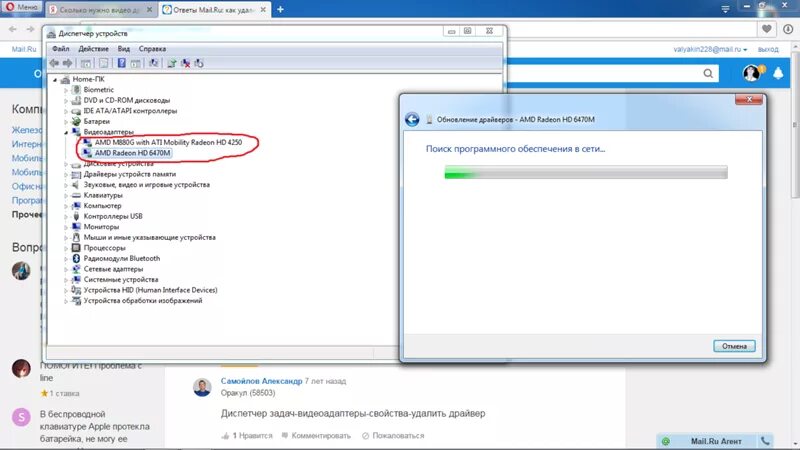The image size is (800, 450).
Task: Select AMD M880G with ATI Mobility Radeon HD 4250
Action: click(168, 142)
